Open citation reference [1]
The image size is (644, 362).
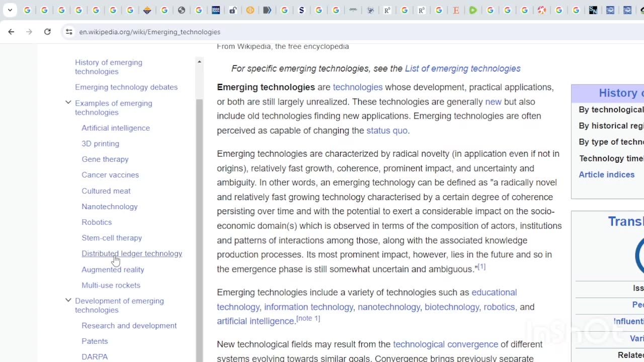tap(481, 266)
